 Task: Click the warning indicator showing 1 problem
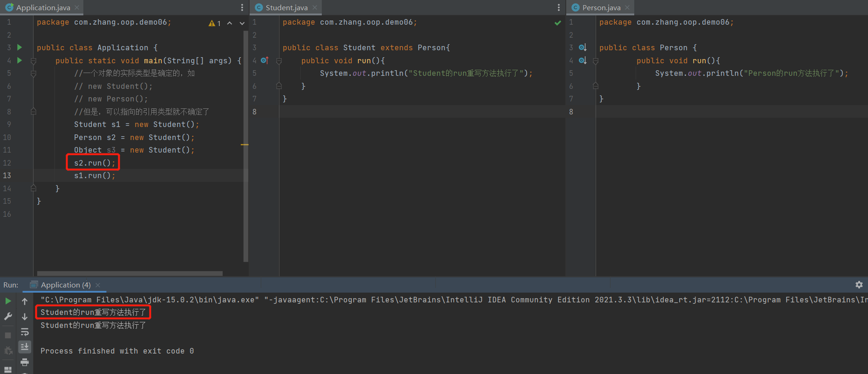coord(215,23)
